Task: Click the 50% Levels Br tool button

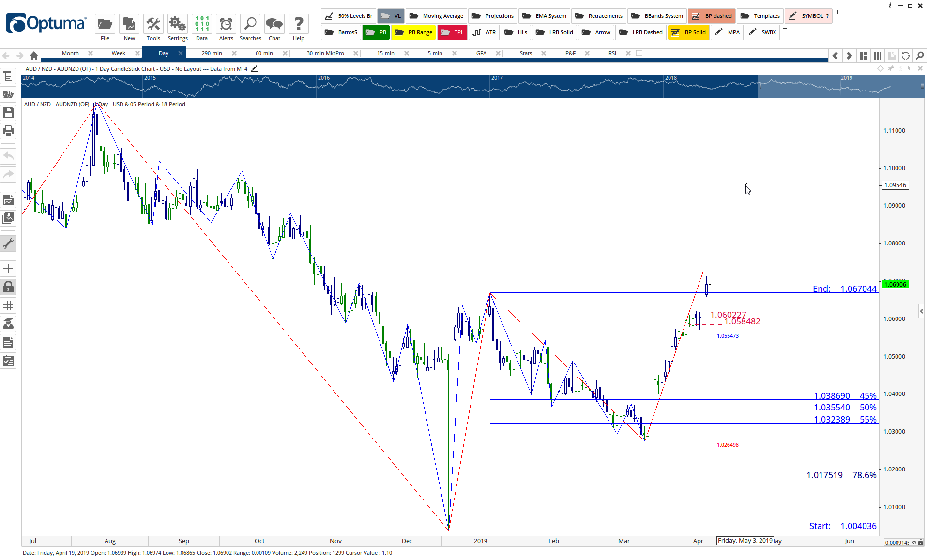Action: pyautogui.click(x=348, y=16)
